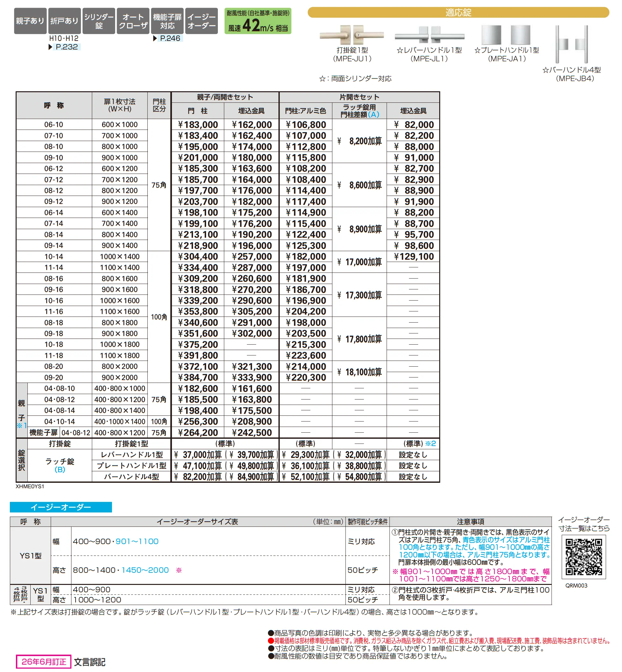Select size cell 1000×1400
This screenshot has height=672, width=622.
click(120, 257)
